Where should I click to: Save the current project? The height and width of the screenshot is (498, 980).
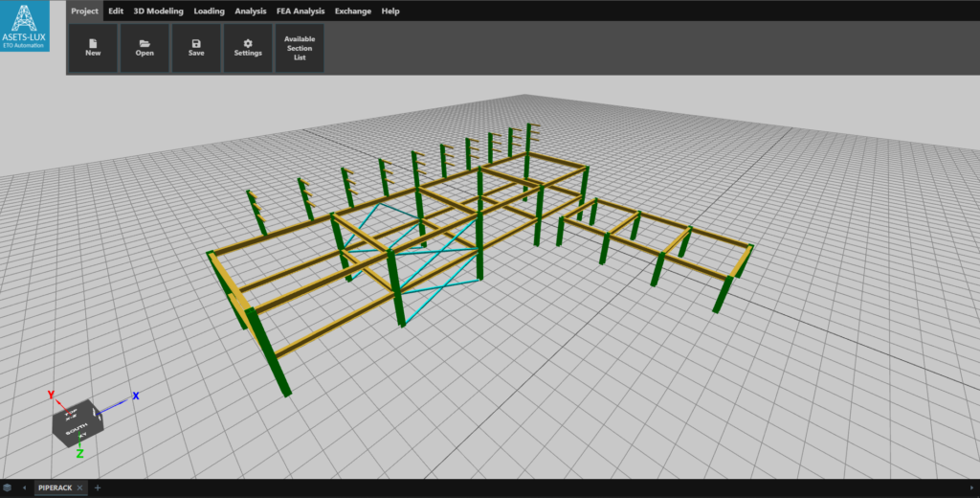coord(196,48)
